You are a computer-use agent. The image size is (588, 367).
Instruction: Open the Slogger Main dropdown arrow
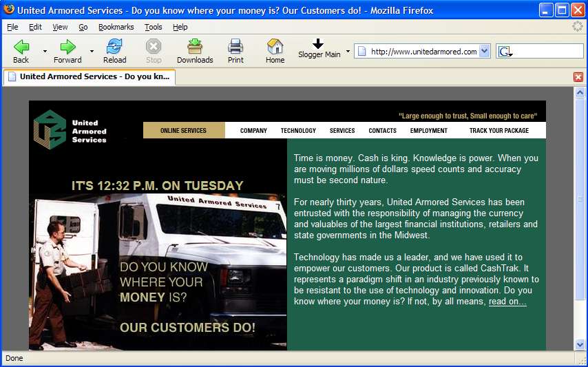(x=348, y=52)
